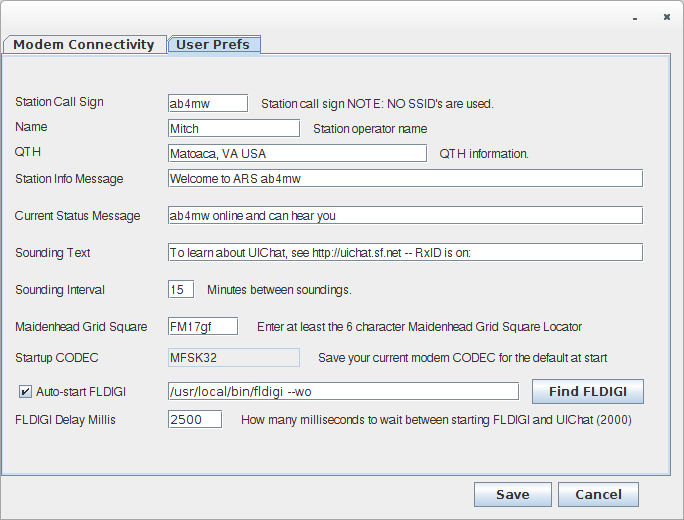Click the FLDIGI path text field

point(343,391)
